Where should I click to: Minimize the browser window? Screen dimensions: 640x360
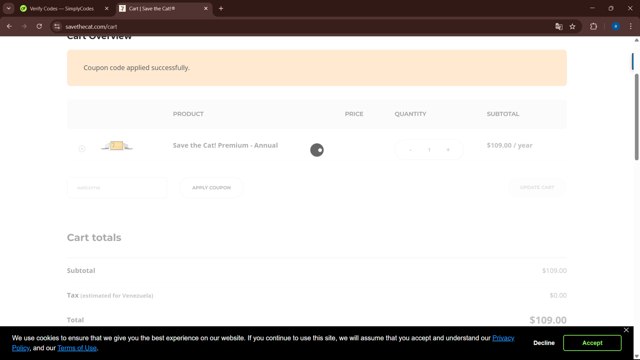point(592,9)
